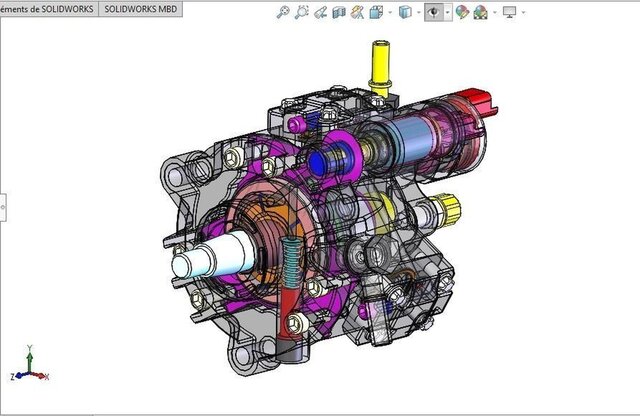
Task: Toggle the Hide/Show Items eye button
Action: click(434, 12)
